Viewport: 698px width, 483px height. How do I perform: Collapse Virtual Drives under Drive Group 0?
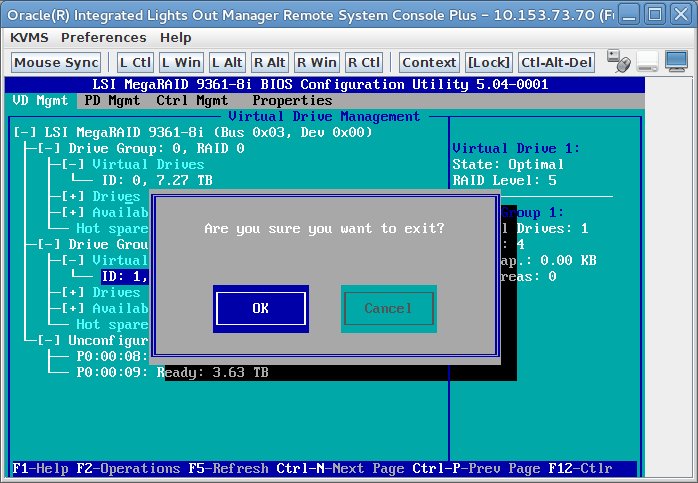click(73, 164)
